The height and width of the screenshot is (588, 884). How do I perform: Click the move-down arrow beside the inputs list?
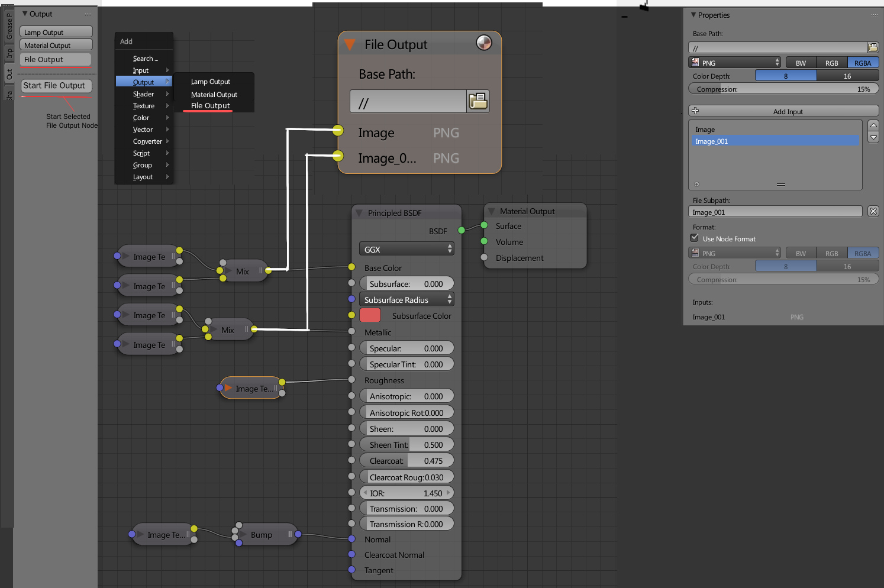(x=873, y=137)
